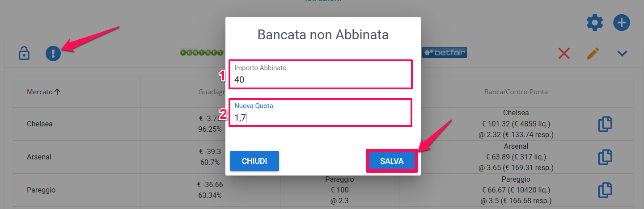Close dialog via CHIUDI button

pos(254,161)
